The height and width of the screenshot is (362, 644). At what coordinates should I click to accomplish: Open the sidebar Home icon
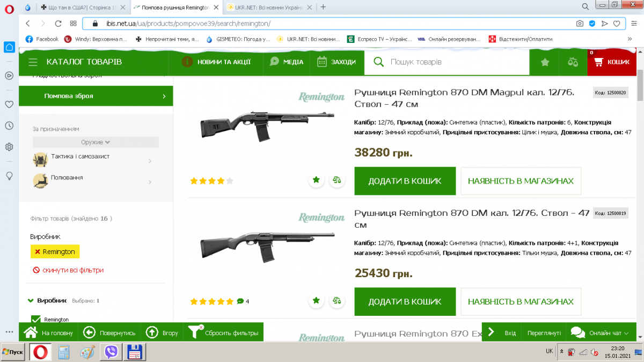pyautogui.click(x=9, y=47)
